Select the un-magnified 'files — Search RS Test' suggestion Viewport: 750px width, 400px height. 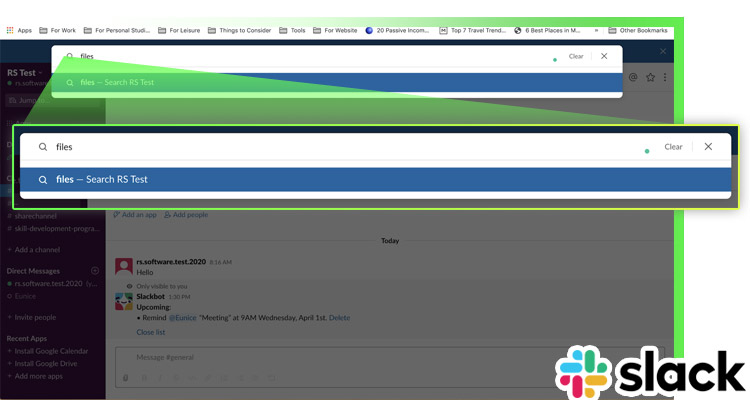pos(337,82)
